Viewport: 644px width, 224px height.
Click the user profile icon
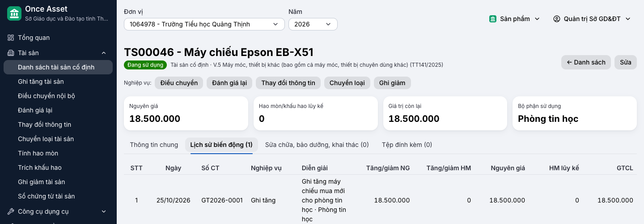(x=557, y=19)
